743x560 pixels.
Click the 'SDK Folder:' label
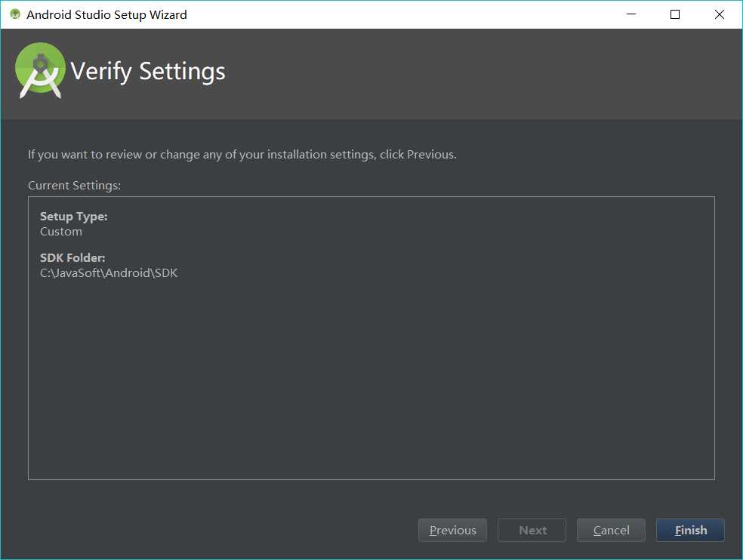(x=72, y=257)
